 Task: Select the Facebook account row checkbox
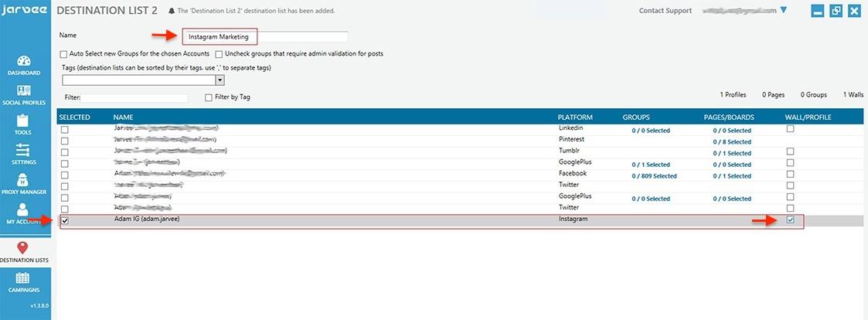coord(65,175)
